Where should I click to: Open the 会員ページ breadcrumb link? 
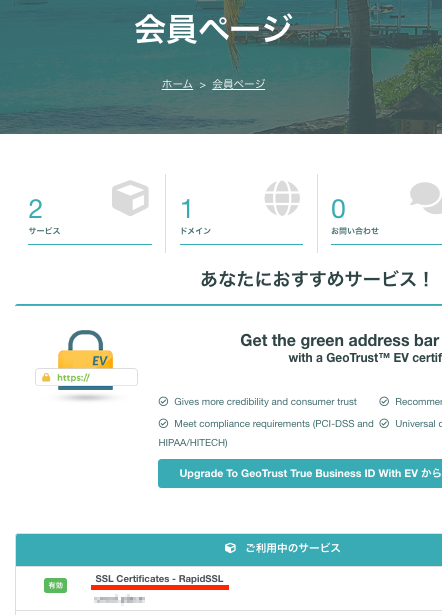click(238, 84)
